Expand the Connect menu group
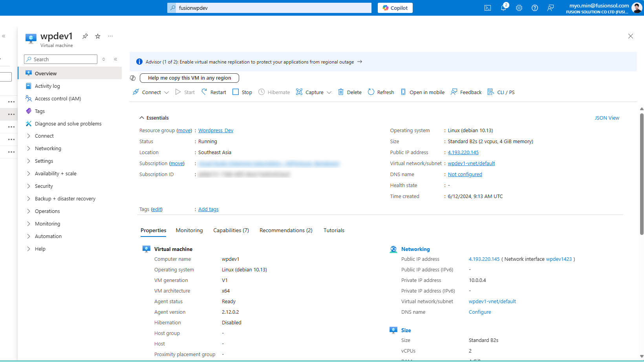Image resolution: width=644 pixels, height=362 pixels. click(29, 136)
